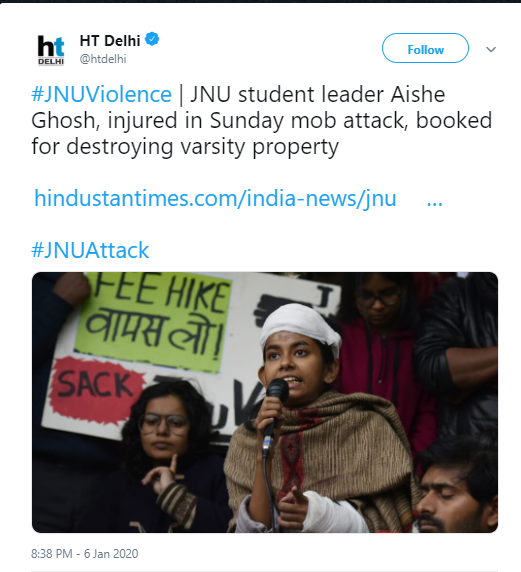Open the hindustantimes.com article link
The width and height of the screenshot is (521, 572).
215,198
